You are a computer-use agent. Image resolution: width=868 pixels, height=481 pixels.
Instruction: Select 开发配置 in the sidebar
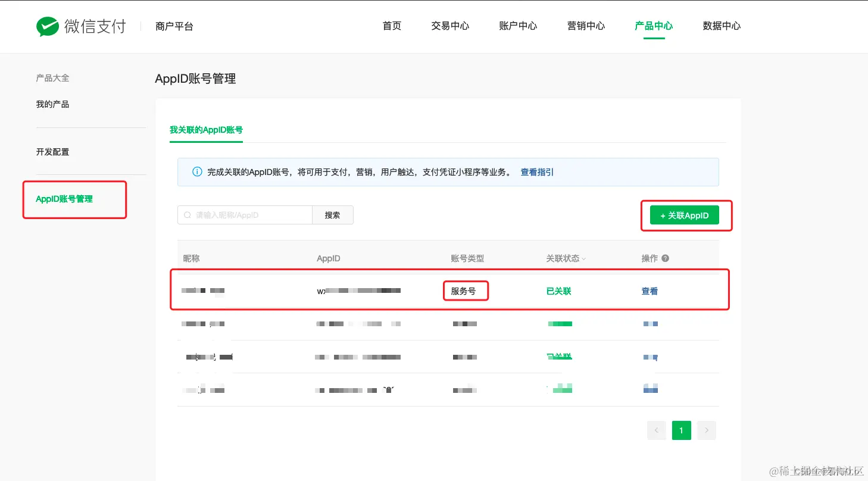point(52,152)
